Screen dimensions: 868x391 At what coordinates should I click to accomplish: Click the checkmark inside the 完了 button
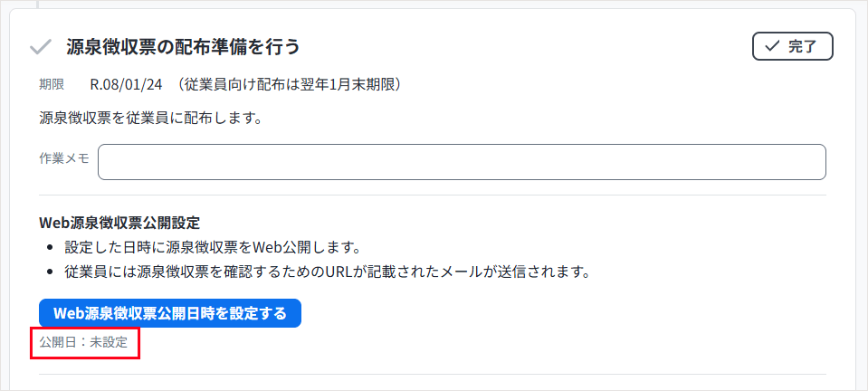(x=771, y=46)
